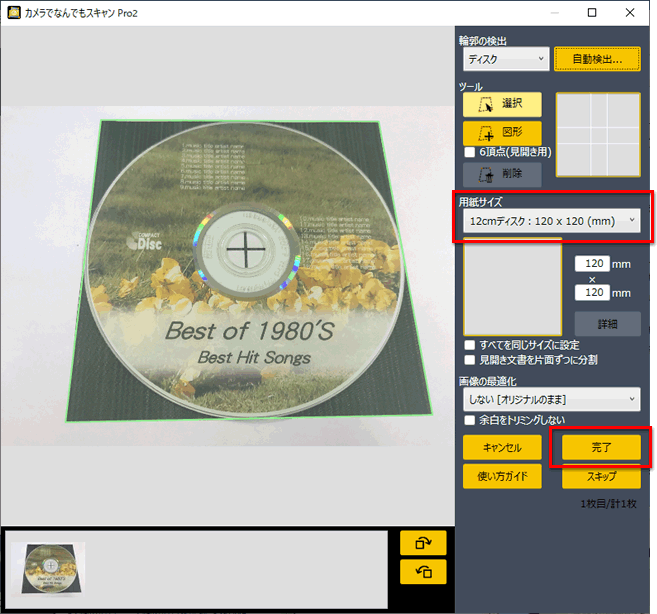Click the 自動検出... button
657x614 pixels.
coord(597,59)
